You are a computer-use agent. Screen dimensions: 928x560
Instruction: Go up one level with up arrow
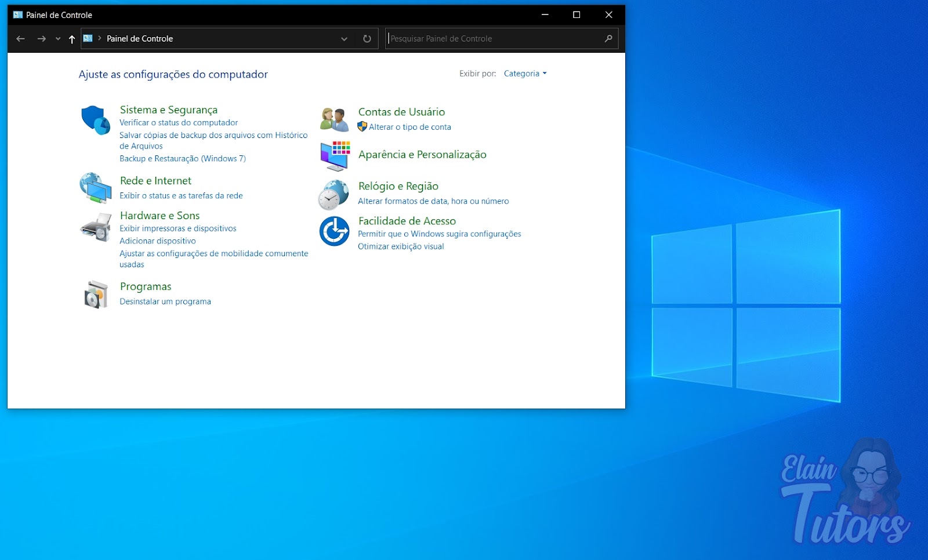[72, 39]
